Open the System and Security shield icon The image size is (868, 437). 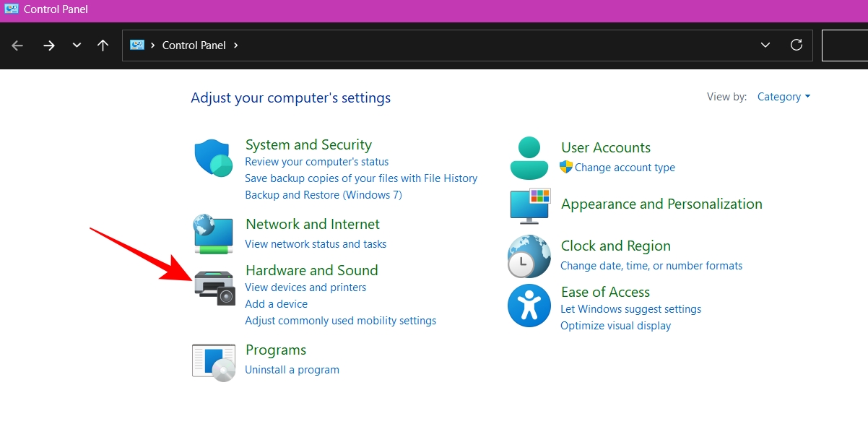pyautogui.click(x=213, y=159)
